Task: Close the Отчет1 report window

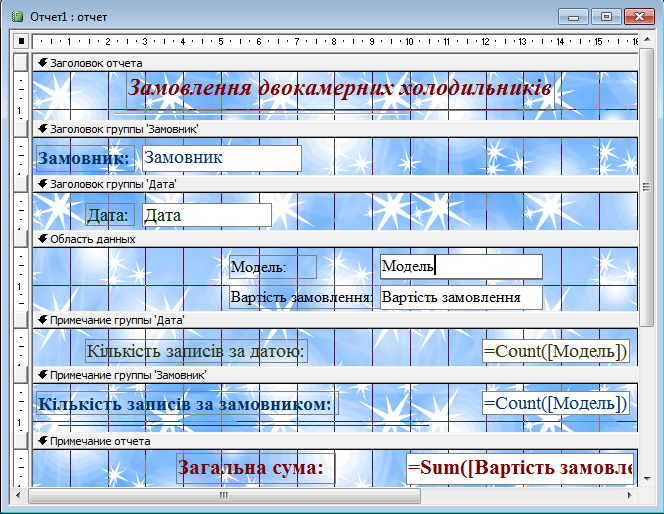Action: tap(639, 17)
